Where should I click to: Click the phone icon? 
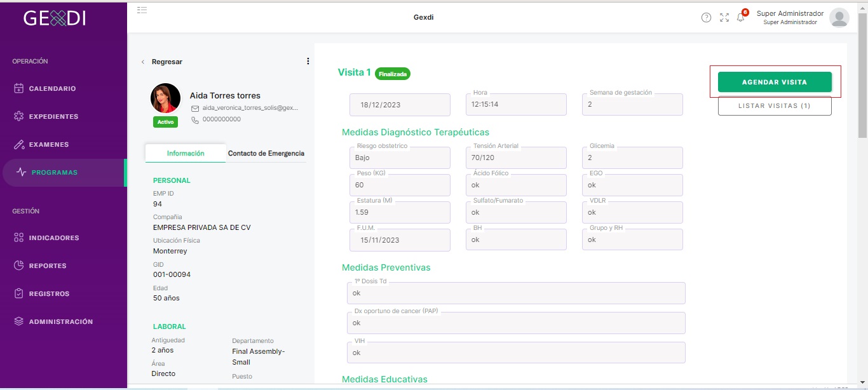click(196, 119)
